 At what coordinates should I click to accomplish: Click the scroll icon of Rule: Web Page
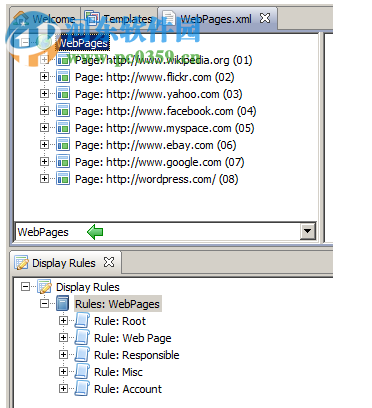82,338
